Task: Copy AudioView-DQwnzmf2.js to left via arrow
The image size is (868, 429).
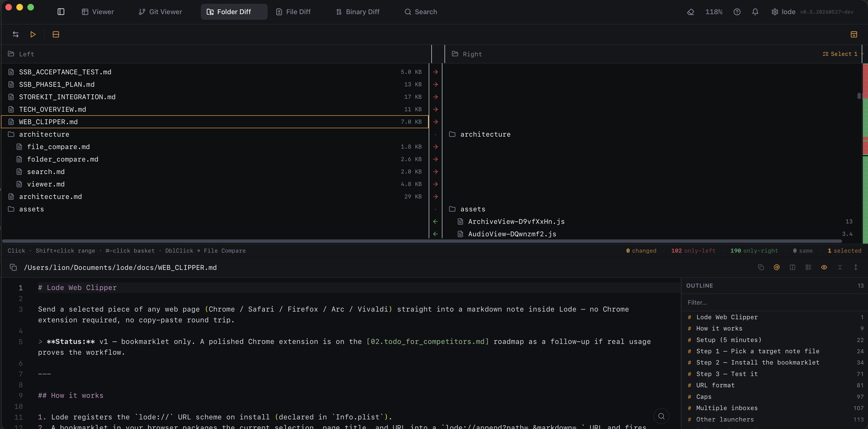Action: [x=435, y=234]
